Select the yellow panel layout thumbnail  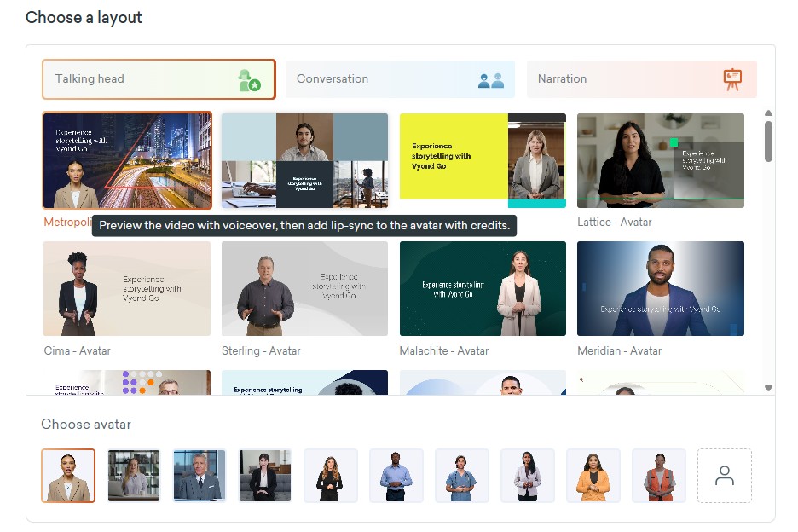coord(483,160)
